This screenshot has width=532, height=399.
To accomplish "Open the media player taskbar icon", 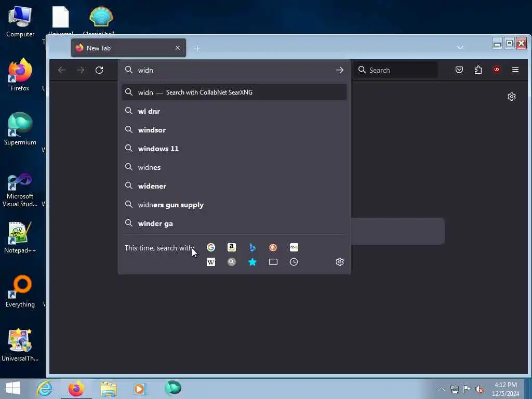I will point(139,389).
